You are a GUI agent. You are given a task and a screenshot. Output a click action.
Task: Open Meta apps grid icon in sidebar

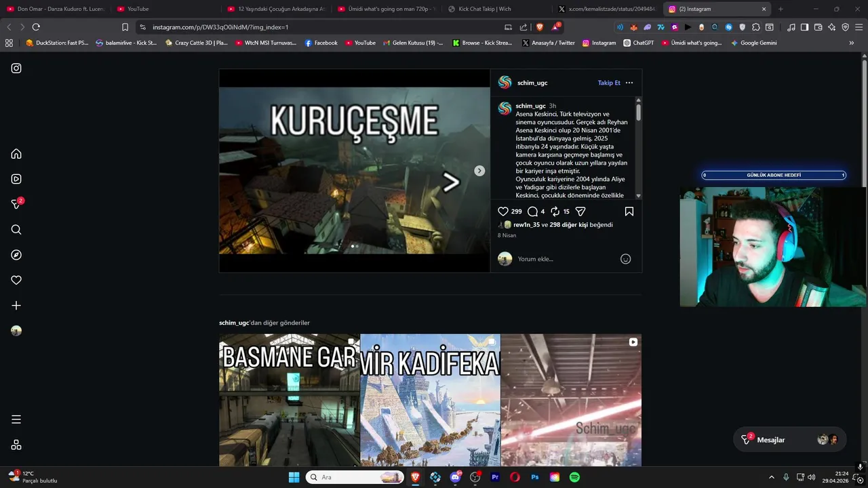pyautogui.click(x=16, y=445)
